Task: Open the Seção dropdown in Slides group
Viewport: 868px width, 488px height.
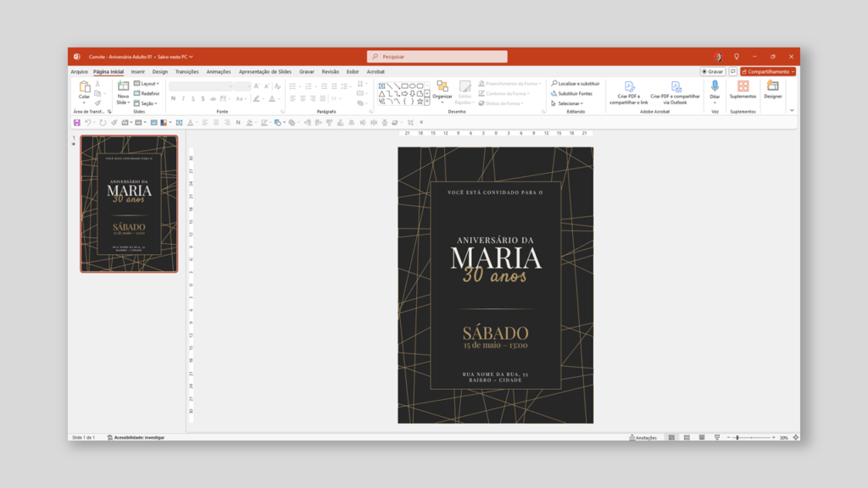Action: (x=146, y=103)
